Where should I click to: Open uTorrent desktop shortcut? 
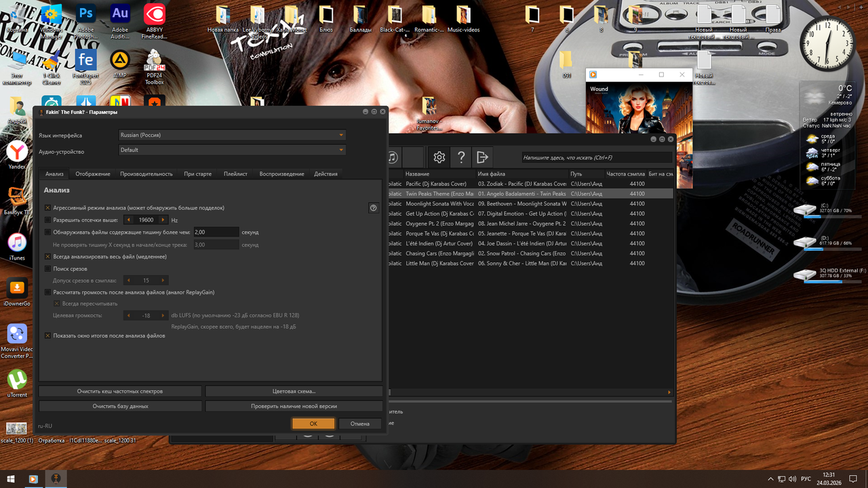pos(17,384)
